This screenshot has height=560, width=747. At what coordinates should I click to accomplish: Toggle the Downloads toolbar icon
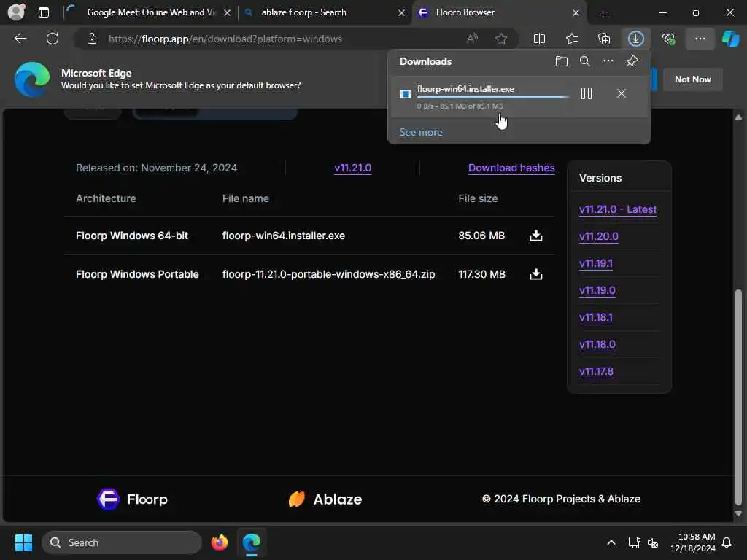[636, 39]
